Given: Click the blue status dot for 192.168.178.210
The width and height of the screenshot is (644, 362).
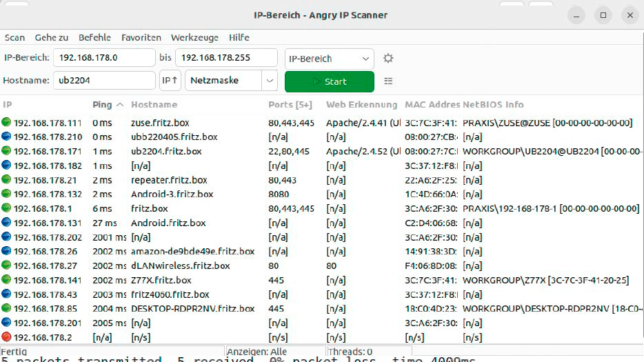Looking at the screenshot, I should [6, 137].
